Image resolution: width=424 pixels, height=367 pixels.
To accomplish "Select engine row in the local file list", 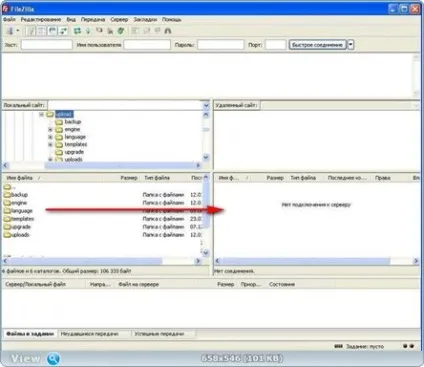I will coord(103,203).
